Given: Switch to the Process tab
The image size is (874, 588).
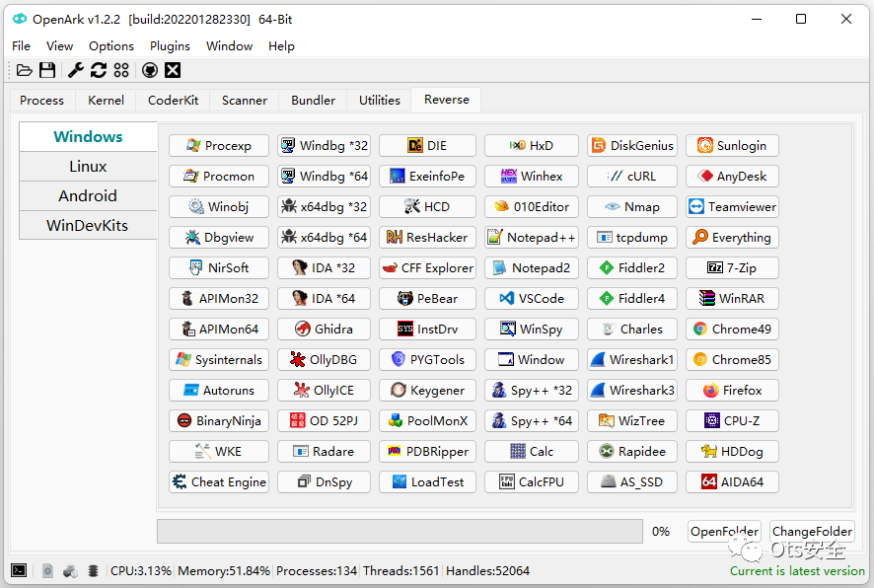Looking at the screenshot, I should click(41, 101).
